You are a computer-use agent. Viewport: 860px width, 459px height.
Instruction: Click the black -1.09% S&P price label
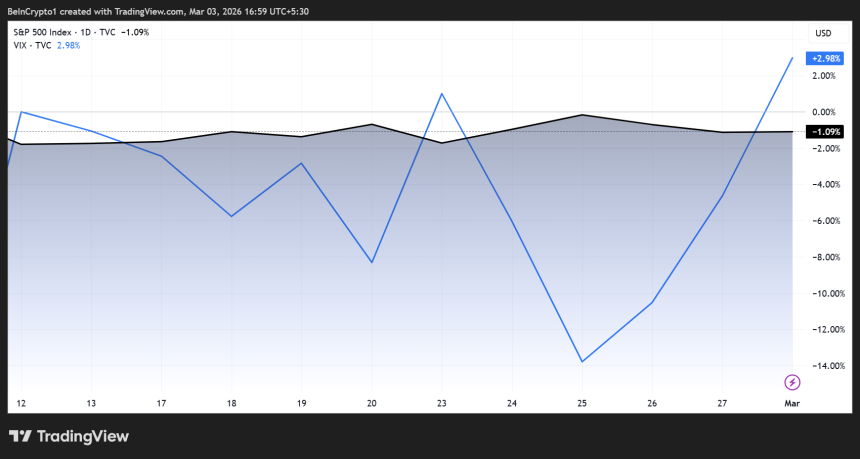tap(824, 132)
